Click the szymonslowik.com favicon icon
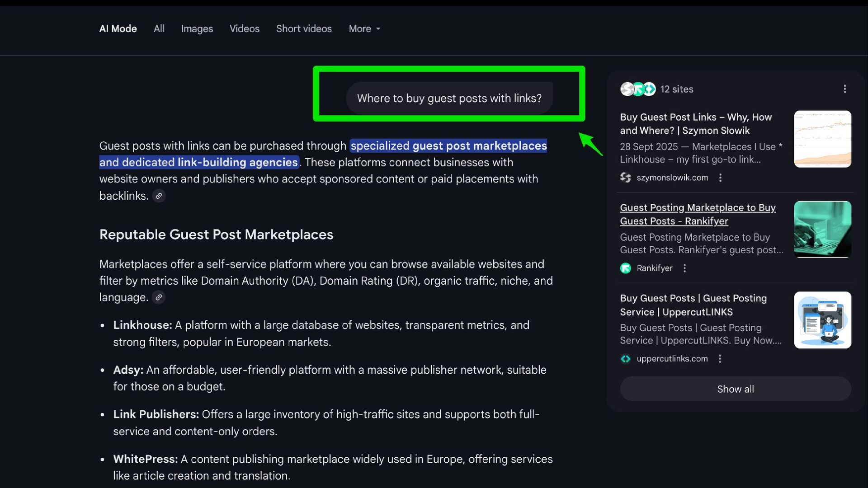The height and width of the screenshot is (488, 868). click(x=626, y=178)
